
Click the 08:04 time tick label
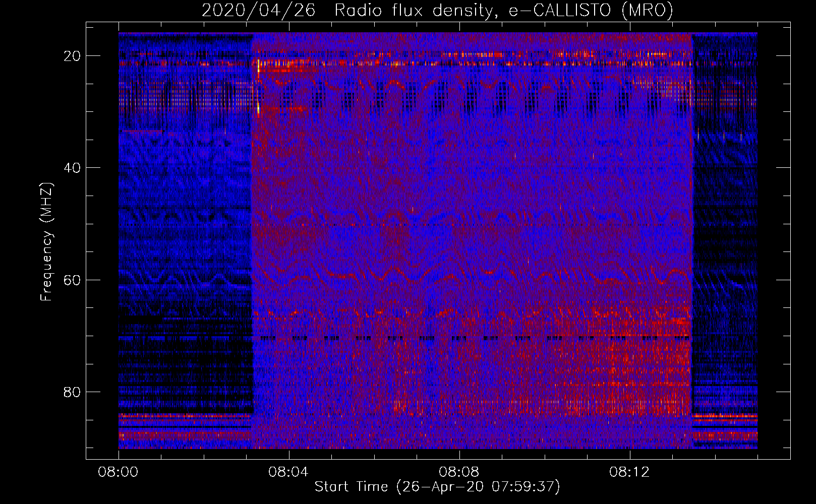(x=288, y=472)
